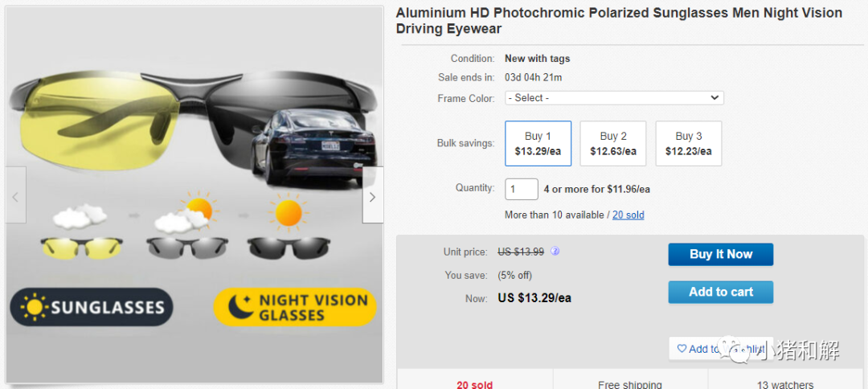Image resolution: width=868 pixels, height=389 pixels.
Task: Click the Quantity input field
Action: click(x=522, y=189)
